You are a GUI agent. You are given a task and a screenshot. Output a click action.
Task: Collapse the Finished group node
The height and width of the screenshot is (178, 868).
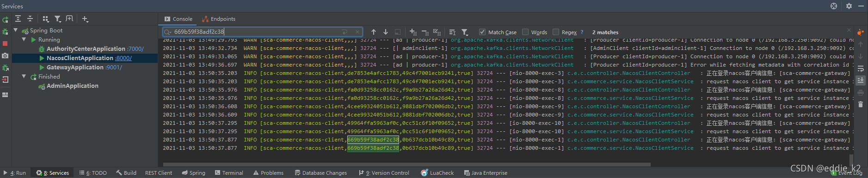(x=24, y=76)
